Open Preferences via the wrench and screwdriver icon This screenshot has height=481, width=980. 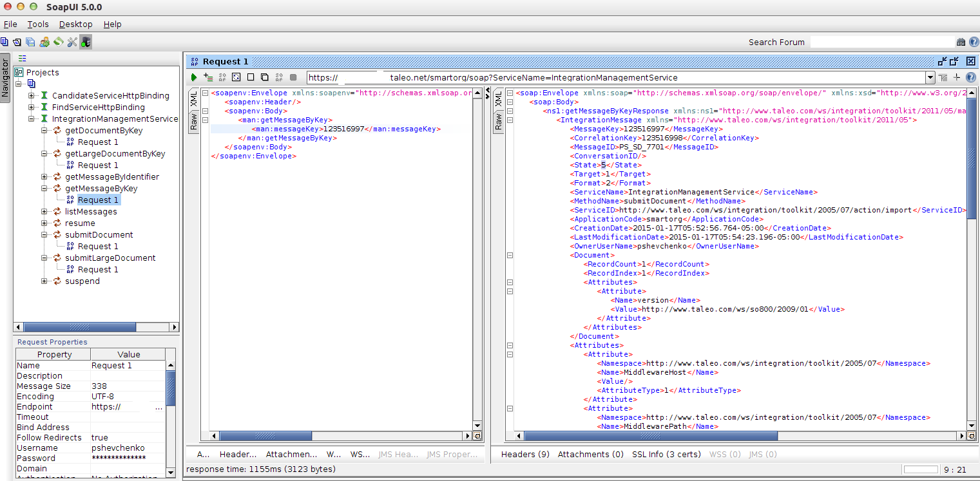(72, 42)
